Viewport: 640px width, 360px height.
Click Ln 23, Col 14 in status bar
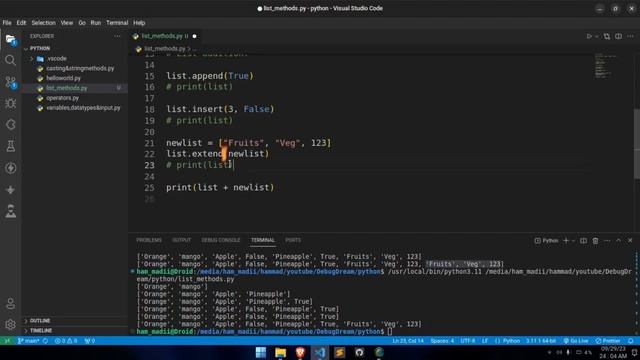(x=408, y=341)
